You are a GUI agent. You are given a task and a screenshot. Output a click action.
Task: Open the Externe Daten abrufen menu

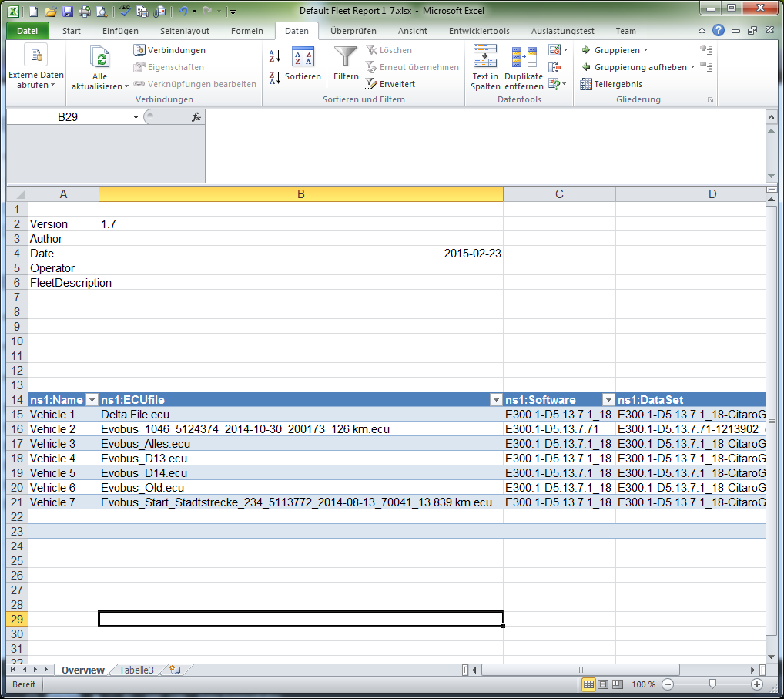[x=36, y=68]
